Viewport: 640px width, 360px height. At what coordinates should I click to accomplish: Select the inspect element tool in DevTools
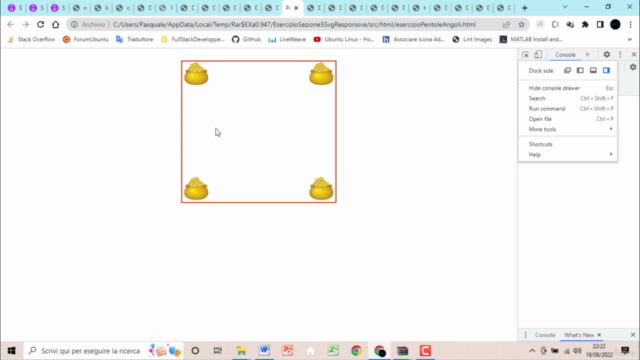(x=525, y=55)
